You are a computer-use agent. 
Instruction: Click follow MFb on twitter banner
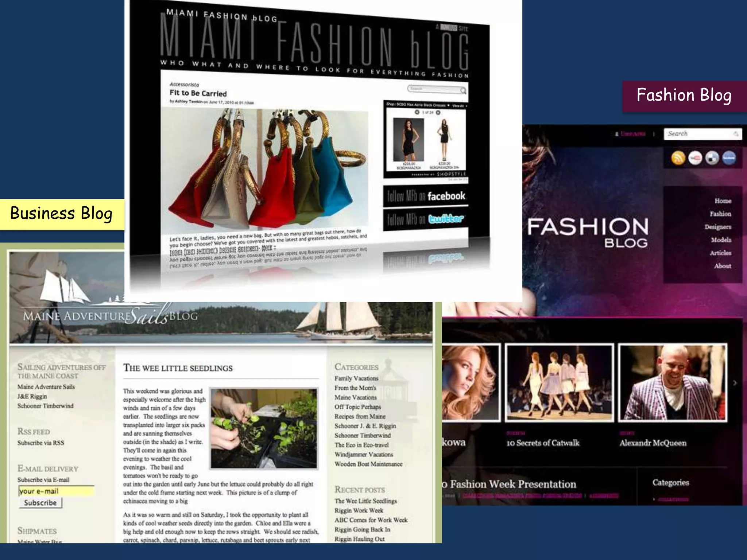pyautogui.click(x=426, y=219)
